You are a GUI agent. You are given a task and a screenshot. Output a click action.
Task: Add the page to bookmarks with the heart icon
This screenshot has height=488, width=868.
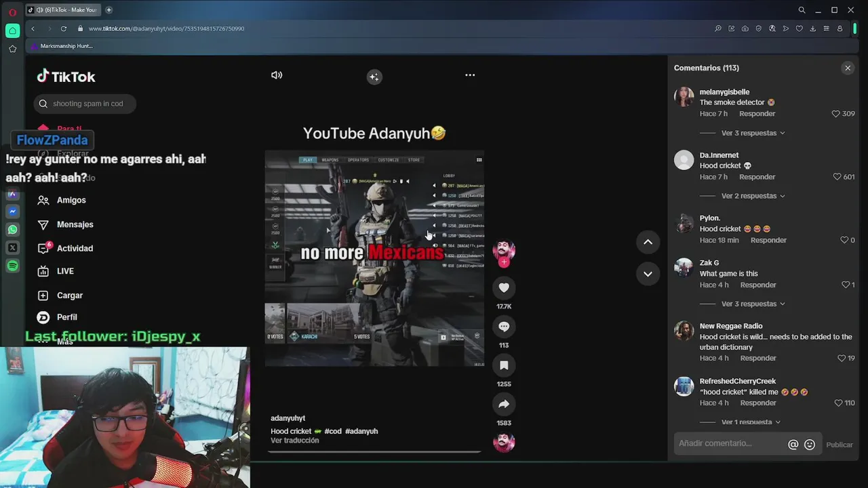coord(800,28)
